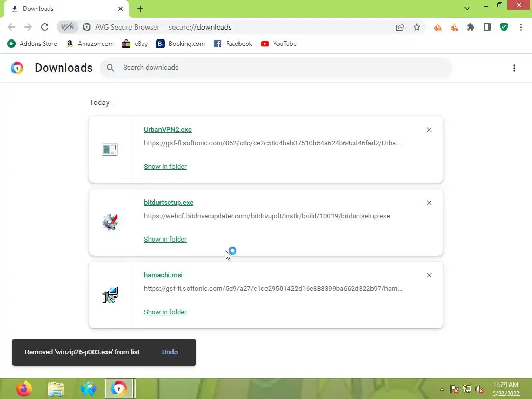Open the hamachi.msi file link
The width and height of the screenshot is (532, 399).
(163, 275)
